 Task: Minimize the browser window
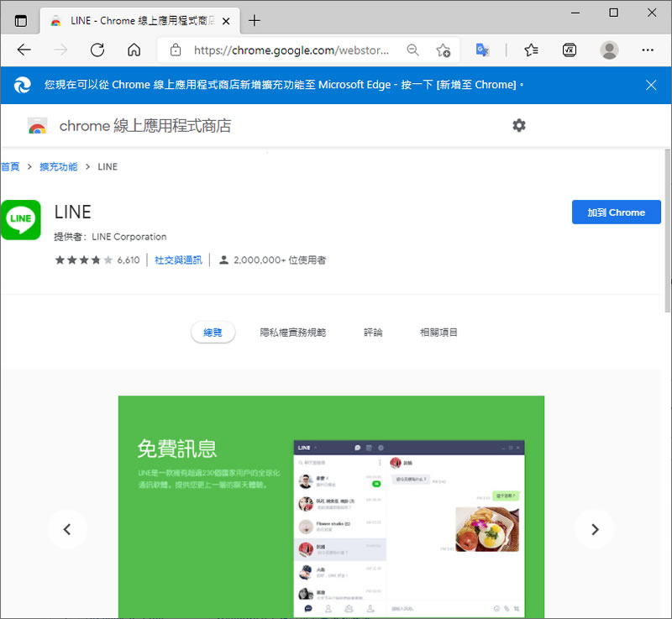pos(575,13)
